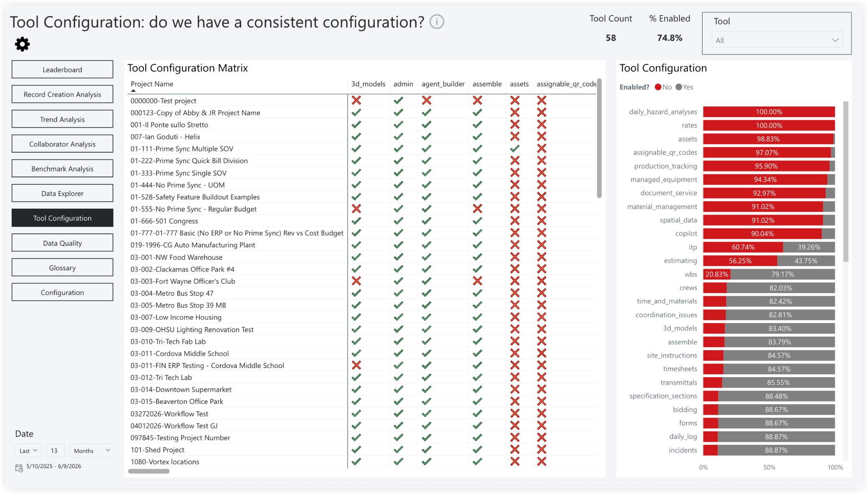This screenshot has width=868, height=494.
Task: Click the estimating 56.25% red bar
Action: (740, 261)
